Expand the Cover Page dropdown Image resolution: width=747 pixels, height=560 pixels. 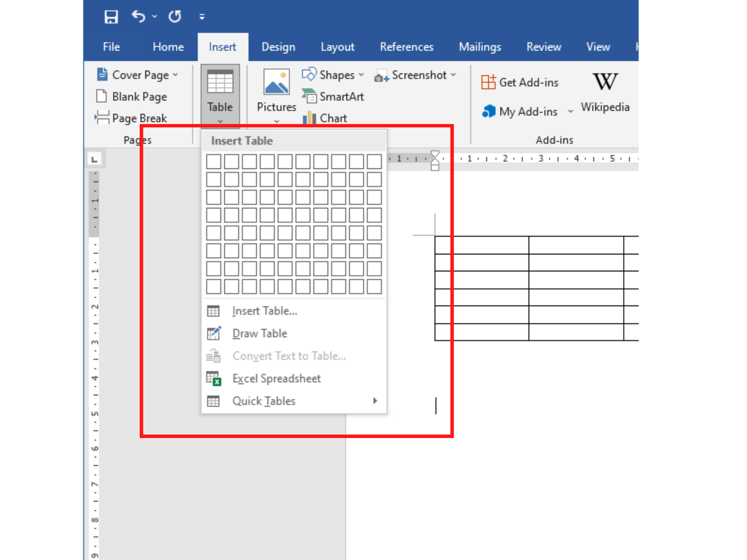click(176, 74)
